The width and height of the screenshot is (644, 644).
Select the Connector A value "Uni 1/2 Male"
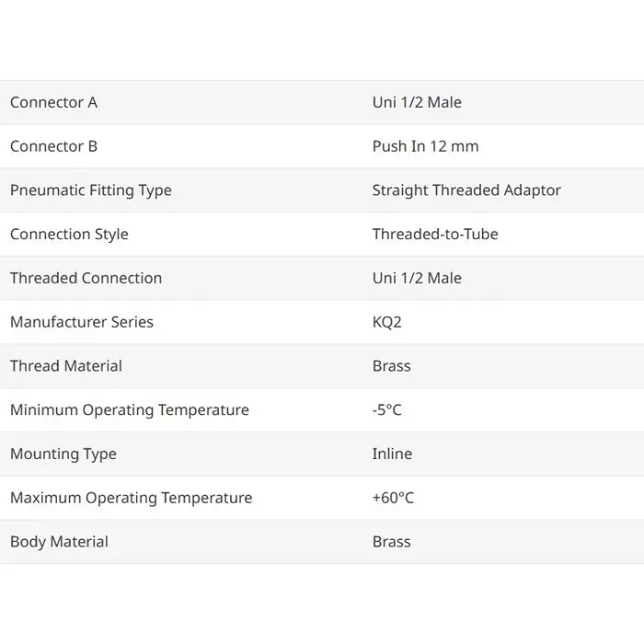pyautogui.click(x=417, y=102)
